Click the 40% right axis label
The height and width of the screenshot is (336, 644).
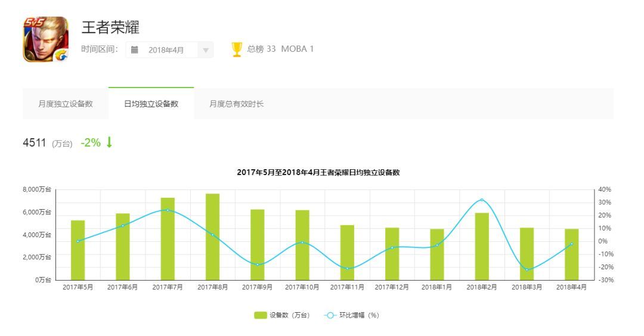(605, 189)
